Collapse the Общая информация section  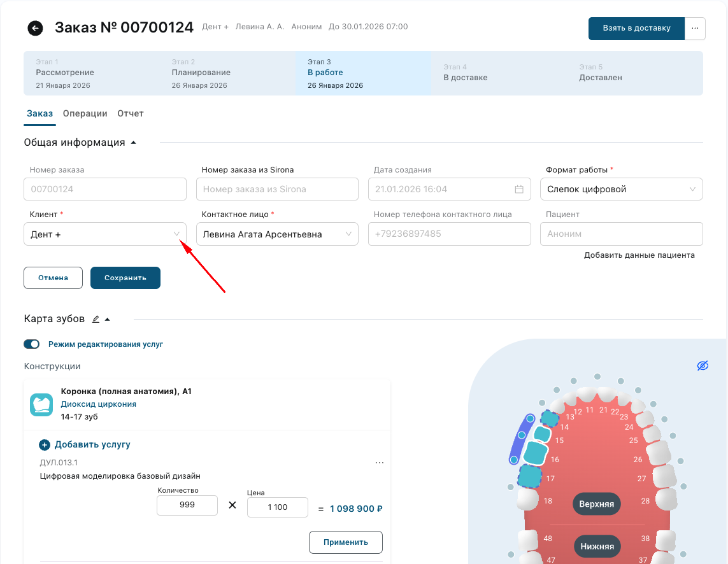click(133, 143)
